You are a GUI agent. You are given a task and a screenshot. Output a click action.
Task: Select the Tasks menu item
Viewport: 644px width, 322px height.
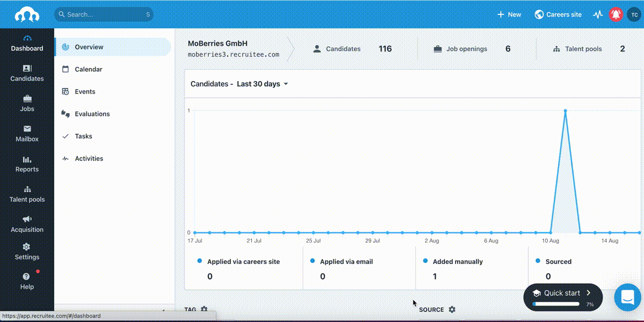pos(113,136)
